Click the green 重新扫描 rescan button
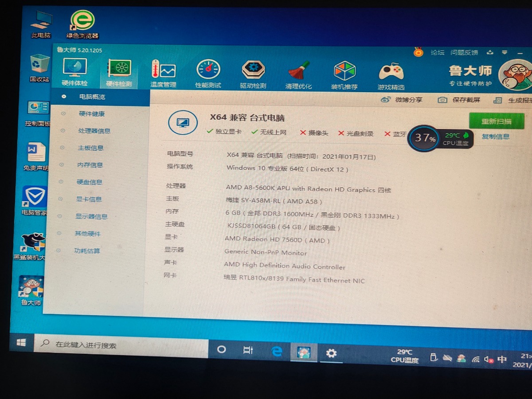Screen dimensions: 532x399 pos(497,121)
